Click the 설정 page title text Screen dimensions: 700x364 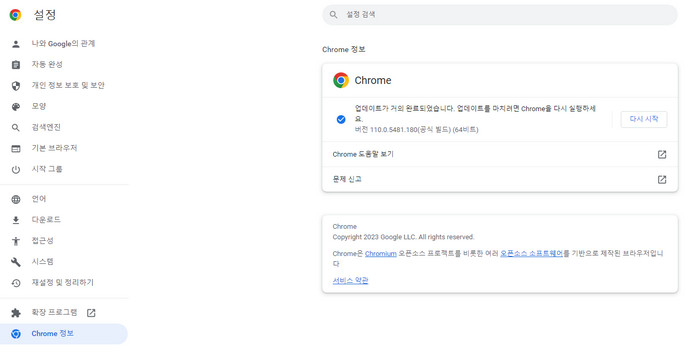point(45,15)
